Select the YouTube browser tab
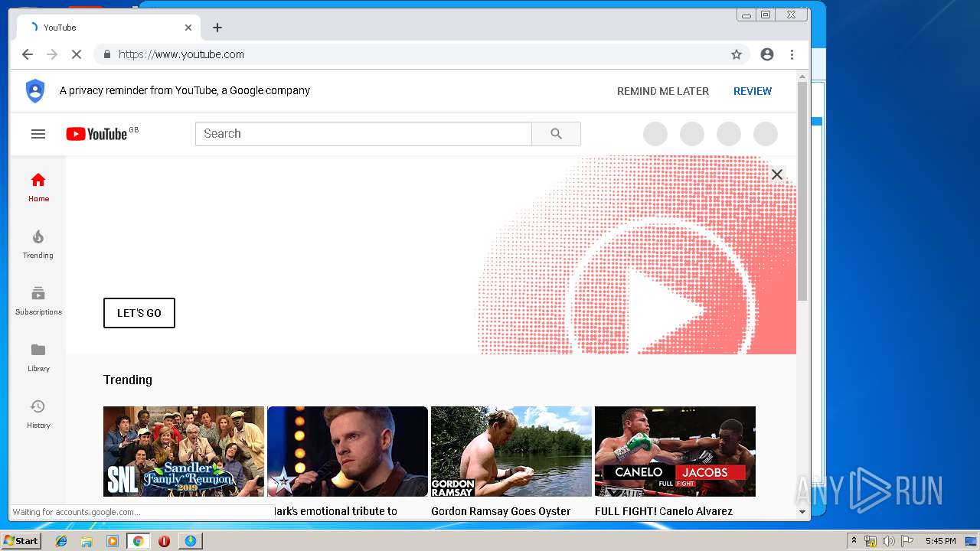 [x=109, y=28]
